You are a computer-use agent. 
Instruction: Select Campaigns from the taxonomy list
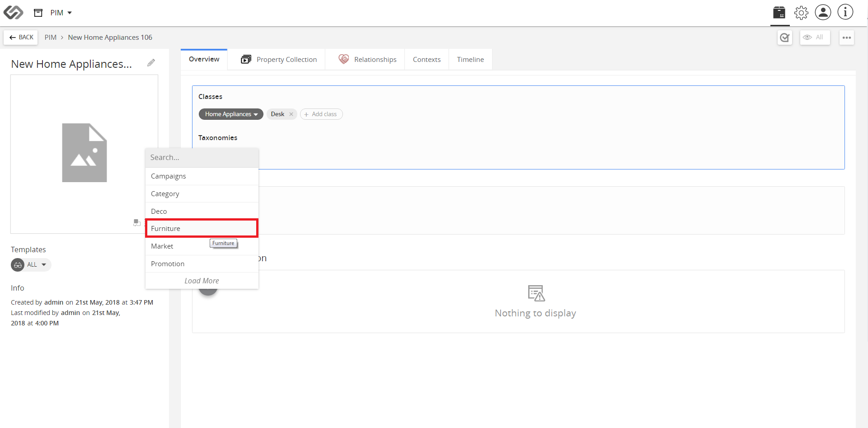[x=202, y=176]
